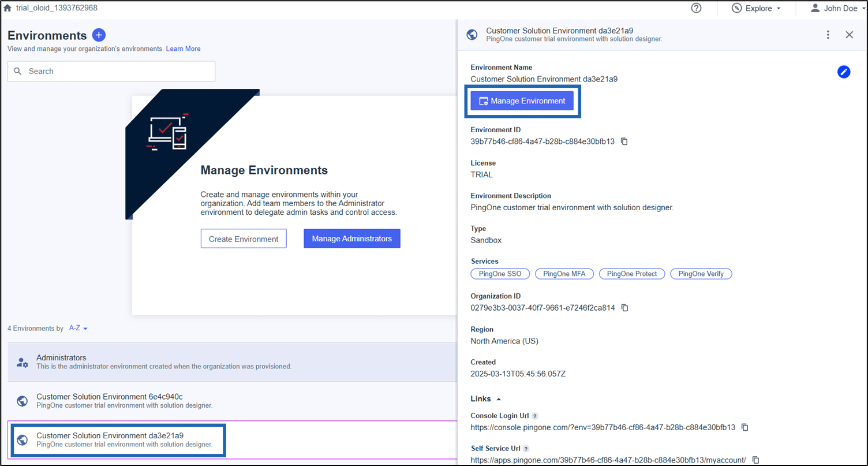Select the PingOne SSO service chip
The width and height of the screenshot is (868, 466).
click(x=500, y=274)
